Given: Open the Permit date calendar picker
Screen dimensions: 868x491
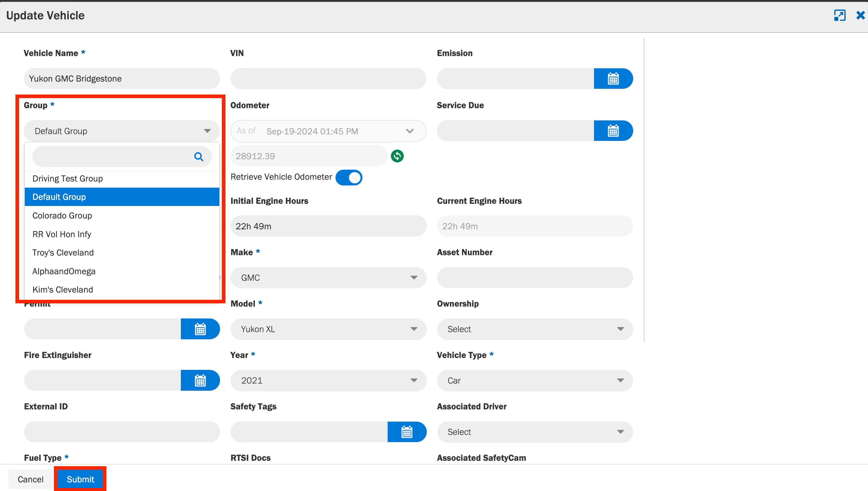Looking at the screenshot, I should click(200, 329).
